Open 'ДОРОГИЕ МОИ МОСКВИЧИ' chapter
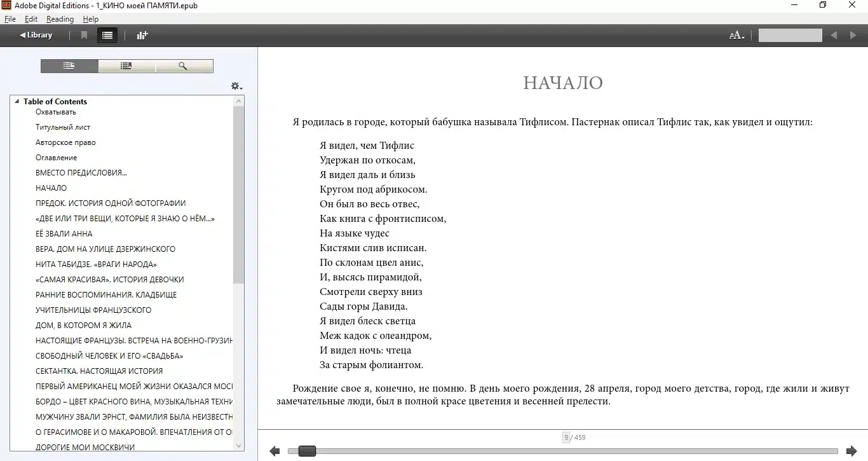 coord(85,447)
